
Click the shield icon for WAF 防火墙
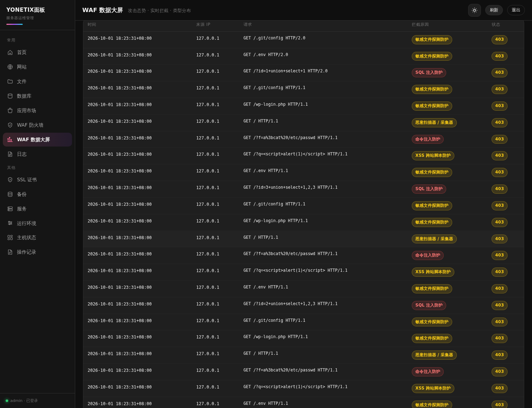pos(10,125)
